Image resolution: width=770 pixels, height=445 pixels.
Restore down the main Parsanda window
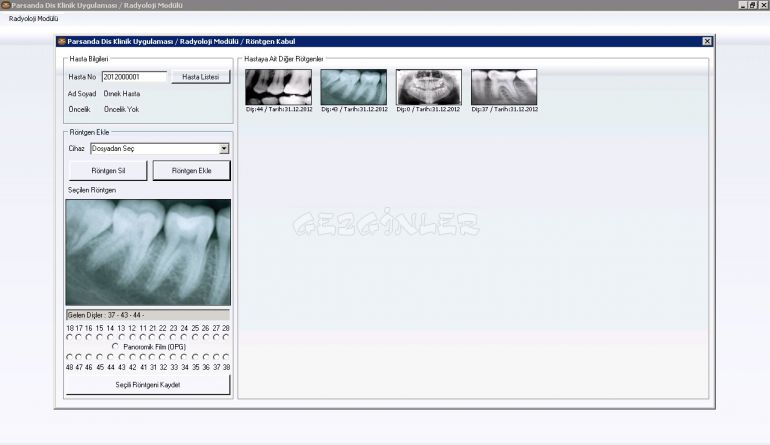[752, 5]
